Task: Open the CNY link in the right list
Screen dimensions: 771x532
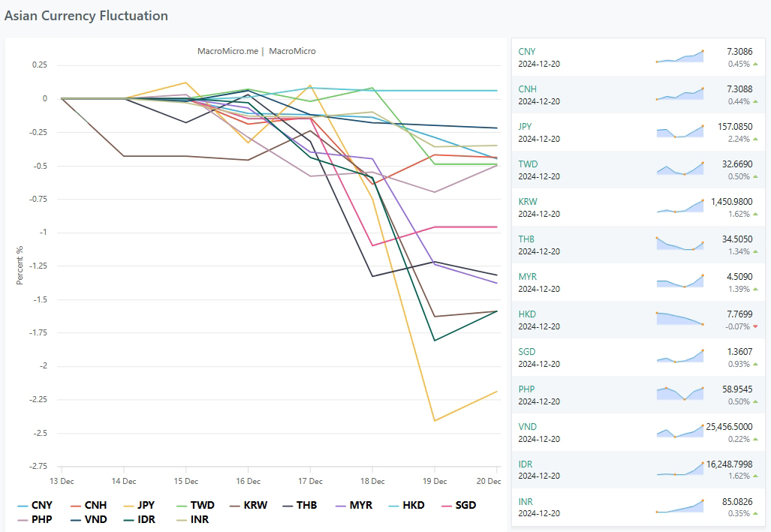Action: 527,52
